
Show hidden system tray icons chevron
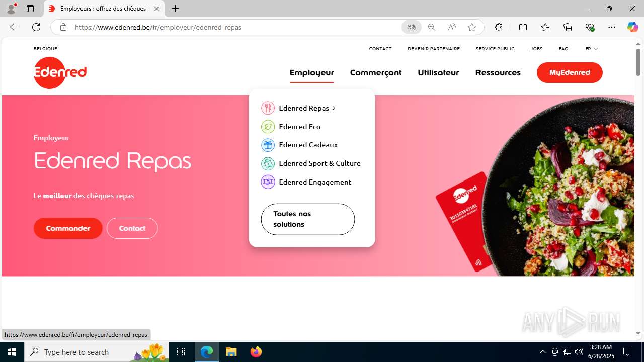542,352
